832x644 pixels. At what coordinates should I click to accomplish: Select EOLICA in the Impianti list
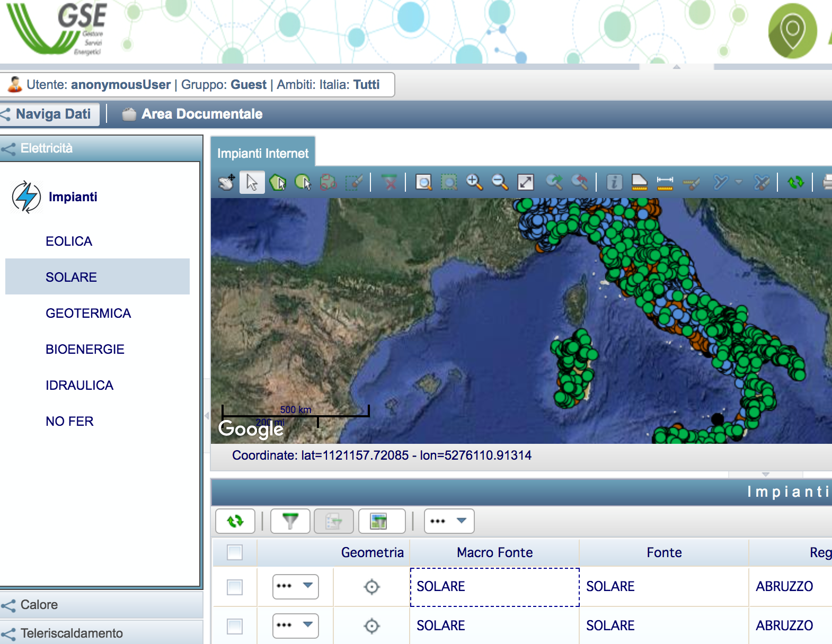click(69, 241)
